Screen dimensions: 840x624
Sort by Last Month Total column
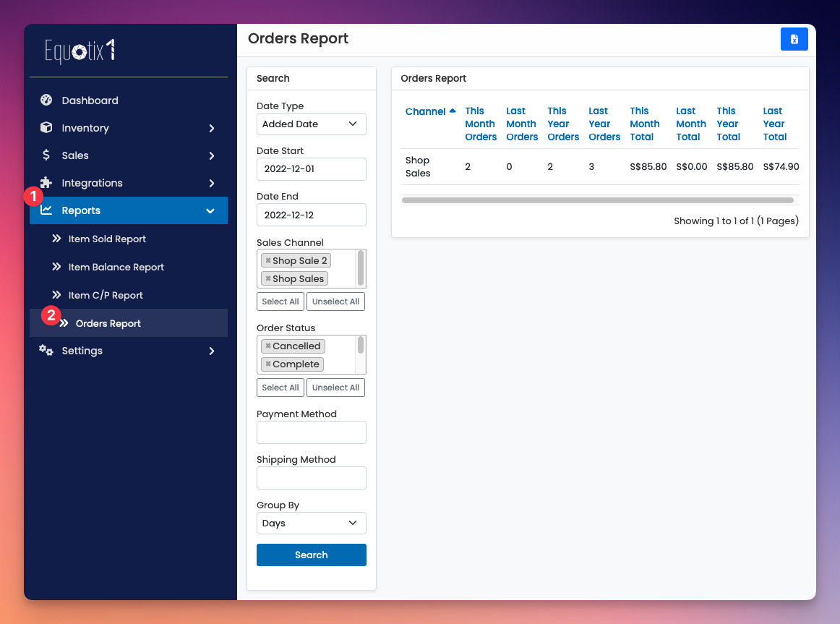pyautogui.click(x=691, y=124)
